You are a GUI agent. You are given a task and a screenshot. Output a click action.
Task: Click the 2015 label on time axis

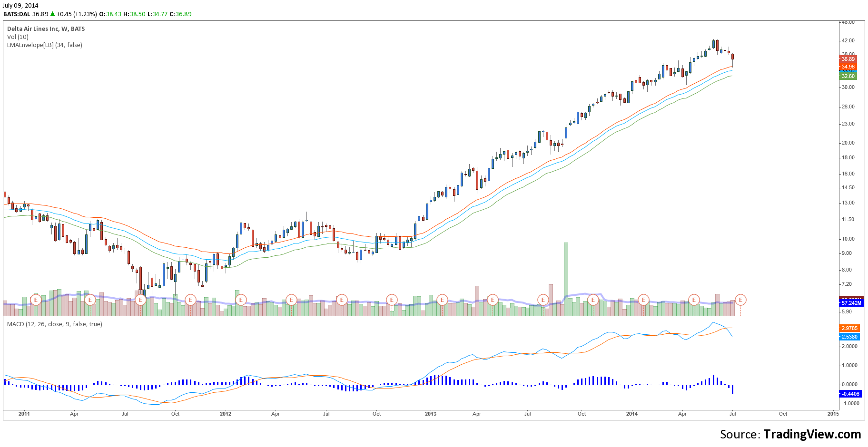(x=833, y=414)
